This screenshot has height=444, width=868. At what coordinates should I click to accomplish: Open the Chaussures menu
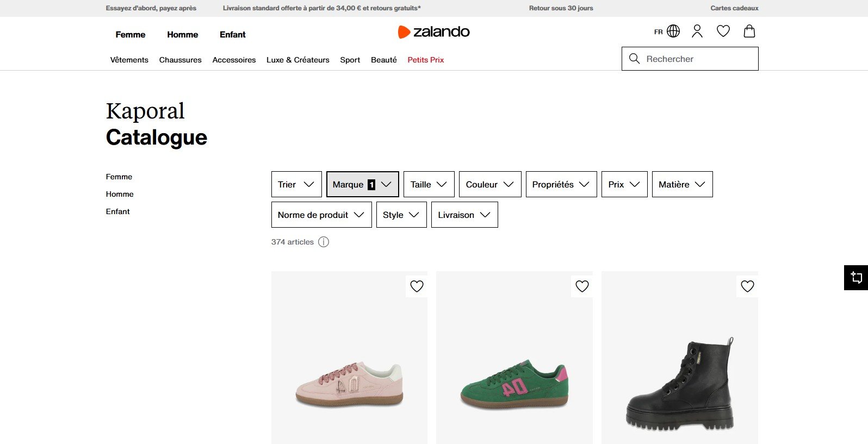(x=180, y=60)
